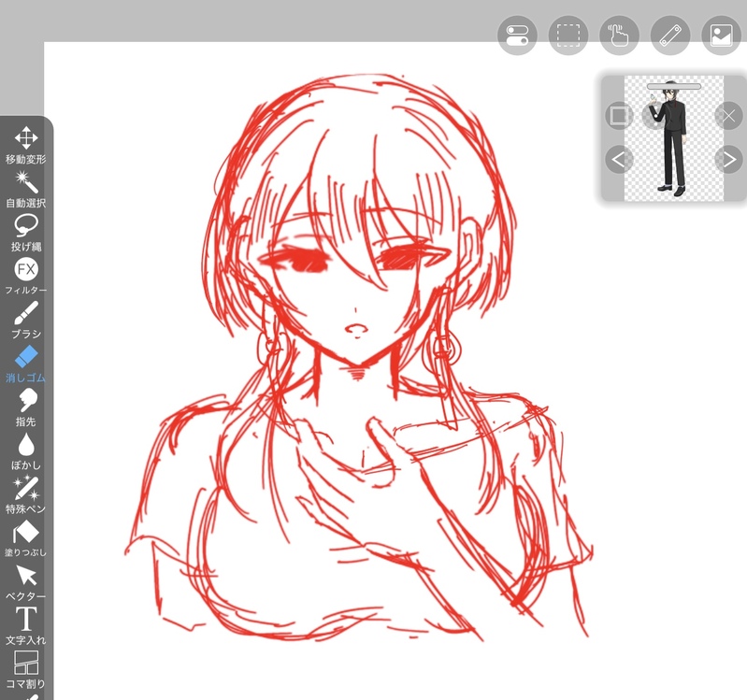Choose the 特殊ペン special pen tool
Image resolution: width=747 pixels, height=700 pixels.
(x=26, y=495)
